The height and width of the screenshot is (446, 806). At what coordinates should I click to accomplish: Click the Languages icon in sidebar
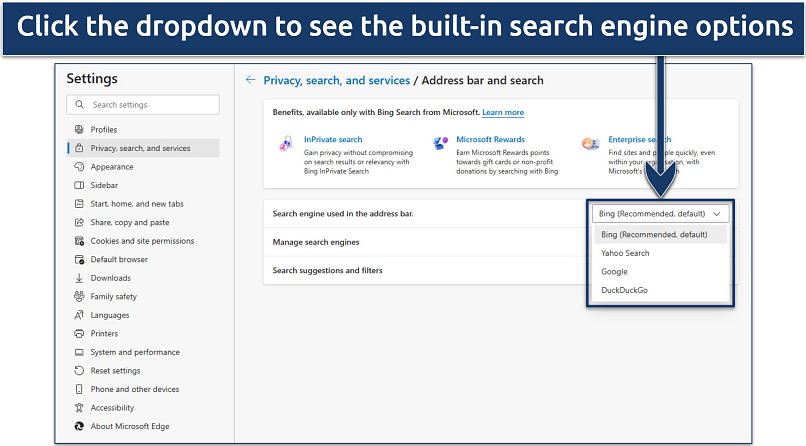pyautogui.click(x=79, y=315)
